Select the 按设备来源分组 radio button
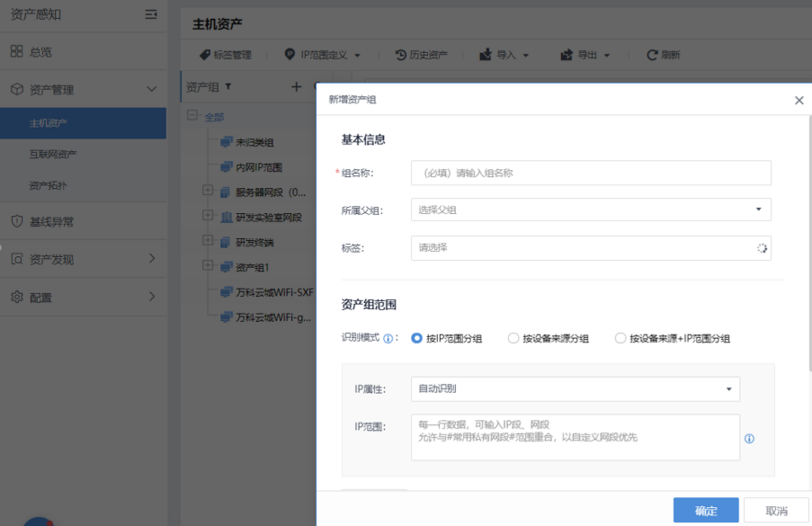 click(513, 339)
